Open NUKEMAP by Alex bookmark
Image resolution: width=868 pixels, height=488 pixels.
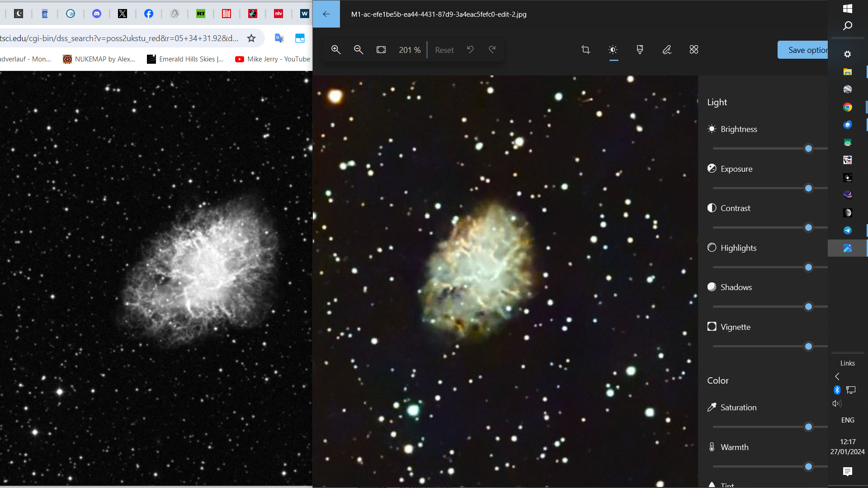[x=99, y=59]
